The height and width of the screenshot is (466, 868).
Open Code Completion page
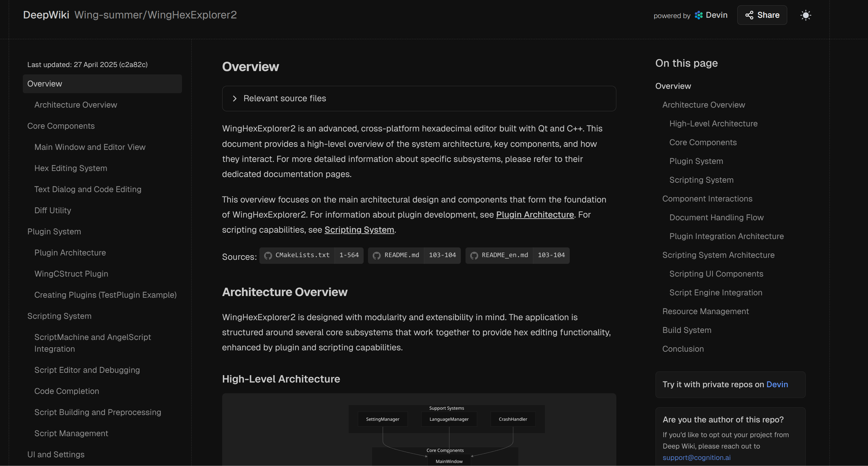pos(67,391)
